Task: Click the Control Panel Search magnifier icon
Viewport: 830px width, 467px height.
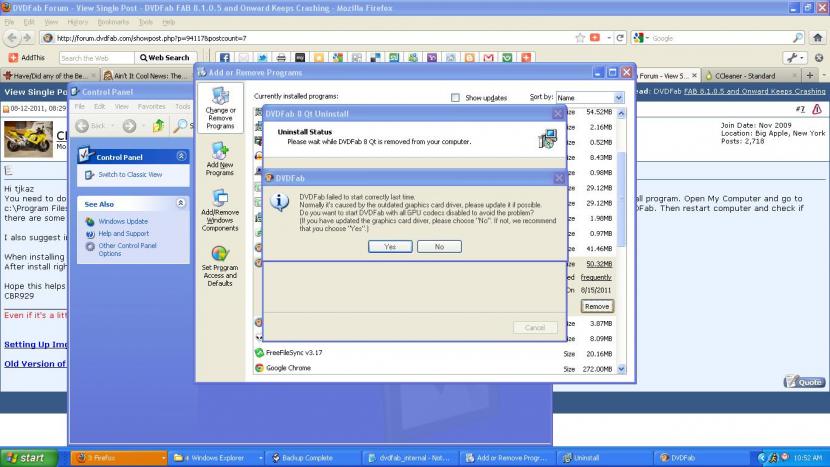Action: (180, 126)
